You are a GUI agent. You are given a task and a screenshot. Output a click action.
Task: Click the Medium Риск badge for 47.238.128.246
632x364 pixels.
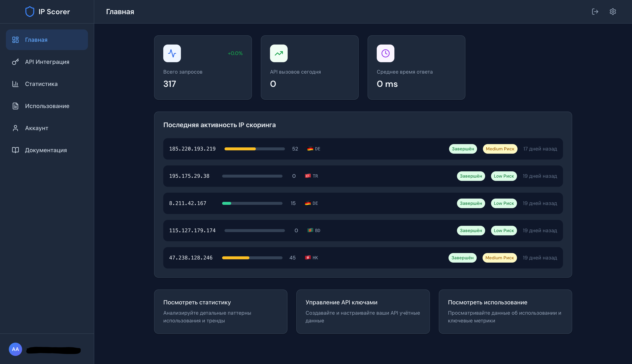coord(499,258)
